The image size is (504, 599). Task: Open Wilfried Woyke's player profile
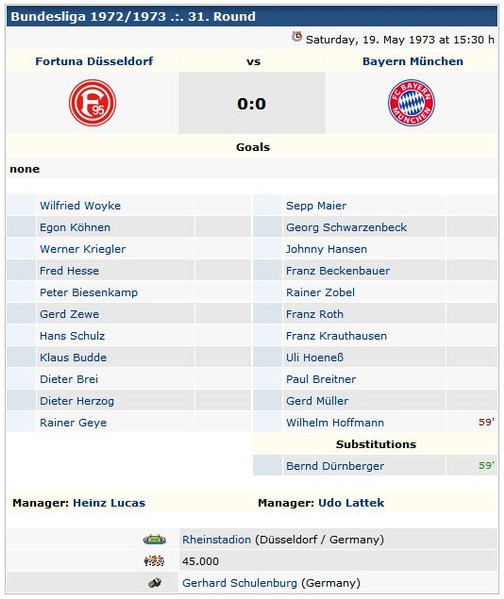[x=80, y=206]
